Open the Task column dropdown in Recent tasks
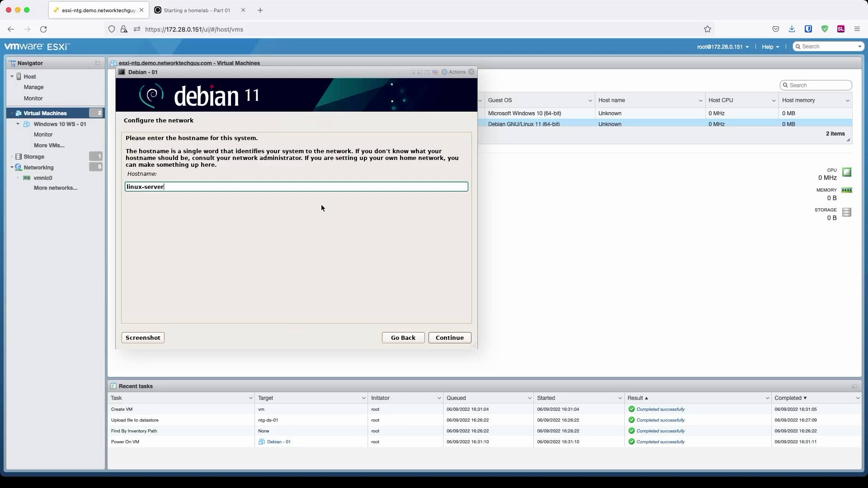Image resolution: width=868 pixels, height=488 pixels. [250, 398]
